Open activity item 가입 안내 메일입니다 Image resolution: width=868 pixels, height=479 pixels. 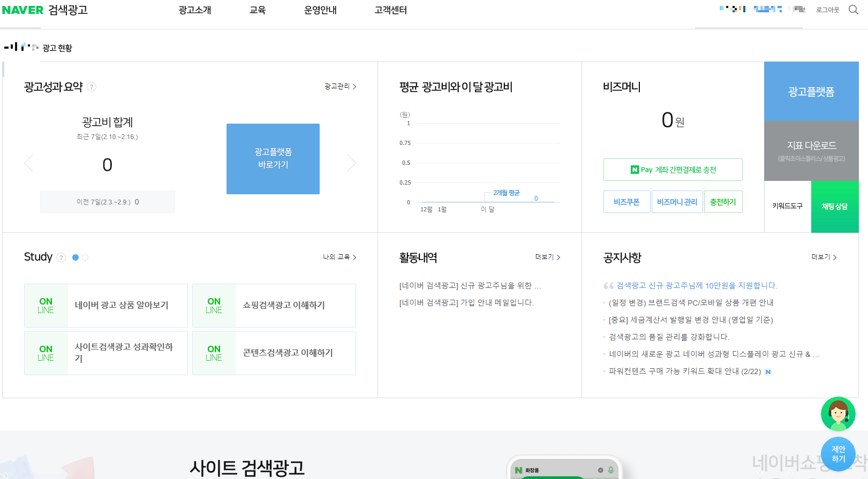(x=466, y=302)
